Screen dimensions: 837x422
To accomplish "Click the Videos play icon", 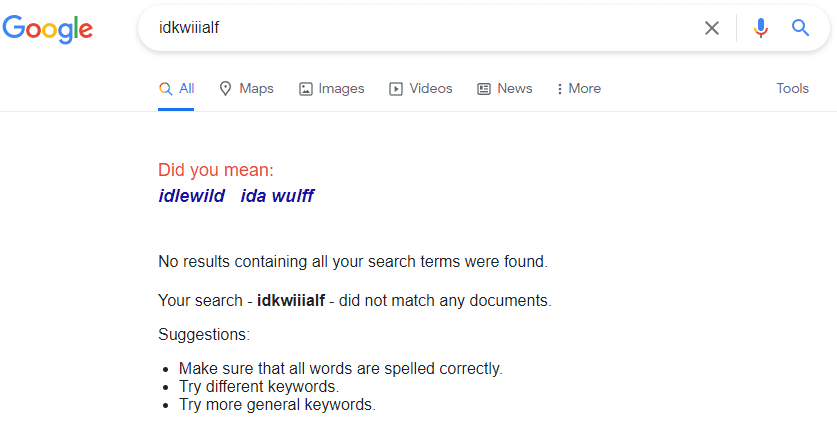I will pos(396,89).
